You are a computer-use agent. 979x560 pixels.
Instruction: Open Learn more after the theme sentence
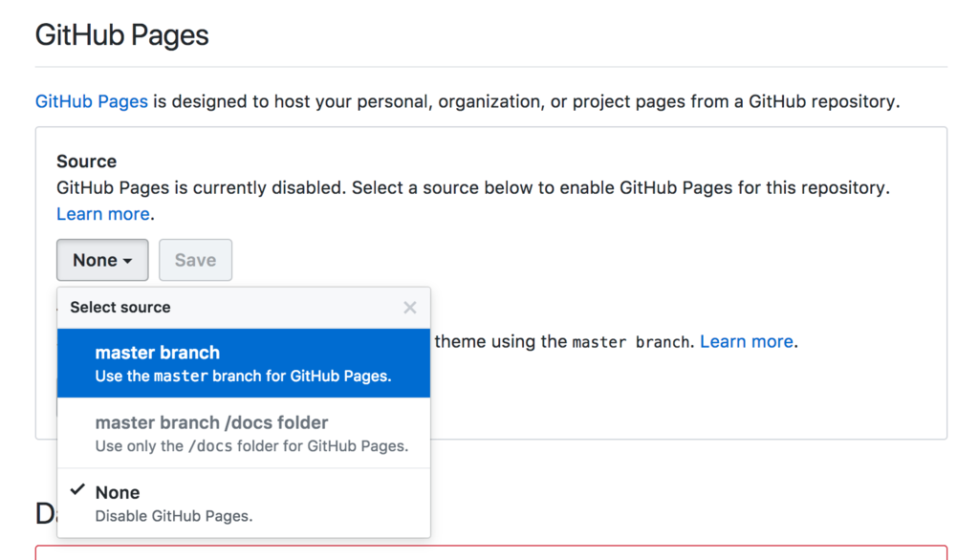pyautogui.click(x=746, y=341)
